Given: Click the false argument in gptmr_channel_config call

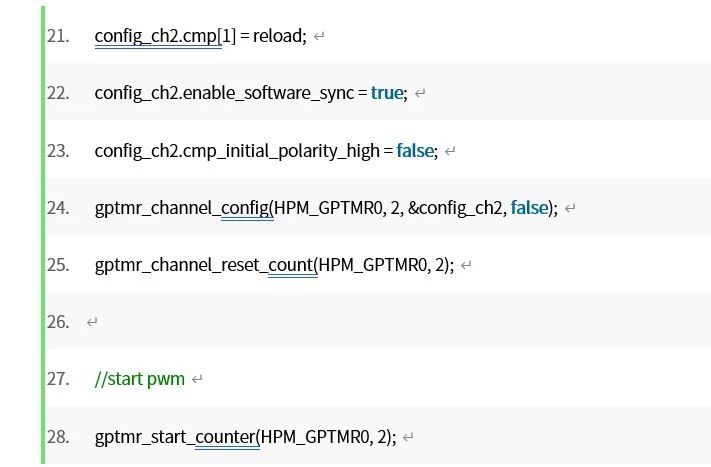Looking at the screenshot, I should [x=529, y=208].
